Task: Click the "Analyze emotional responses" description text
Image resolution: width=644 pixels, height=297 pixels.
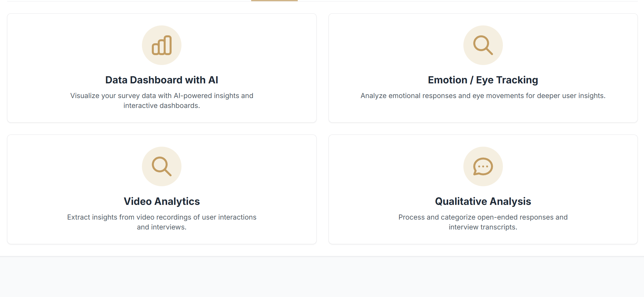Action: 483,96
